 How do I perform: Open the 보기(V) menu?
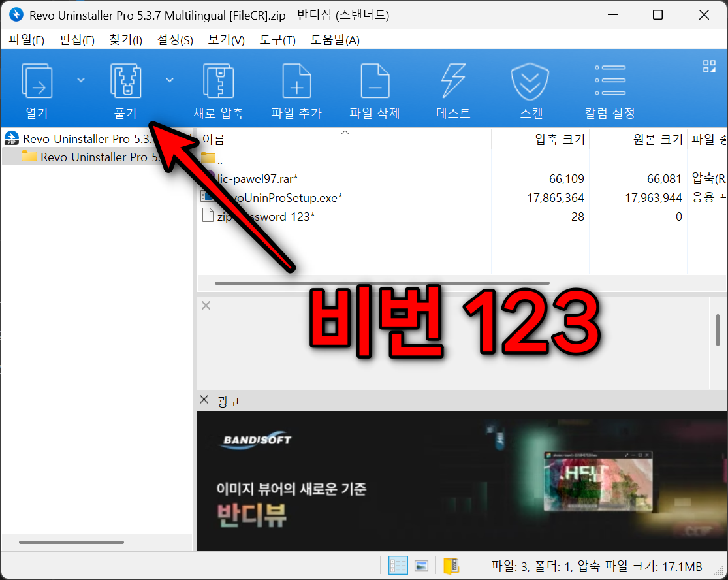[226, 40]
